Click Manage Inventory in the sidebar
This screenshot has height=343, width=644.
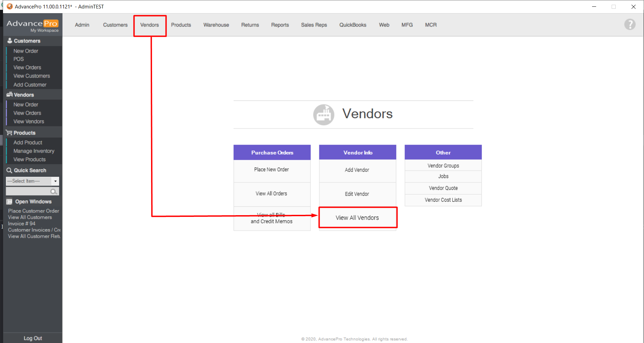[x=34, y=151]
